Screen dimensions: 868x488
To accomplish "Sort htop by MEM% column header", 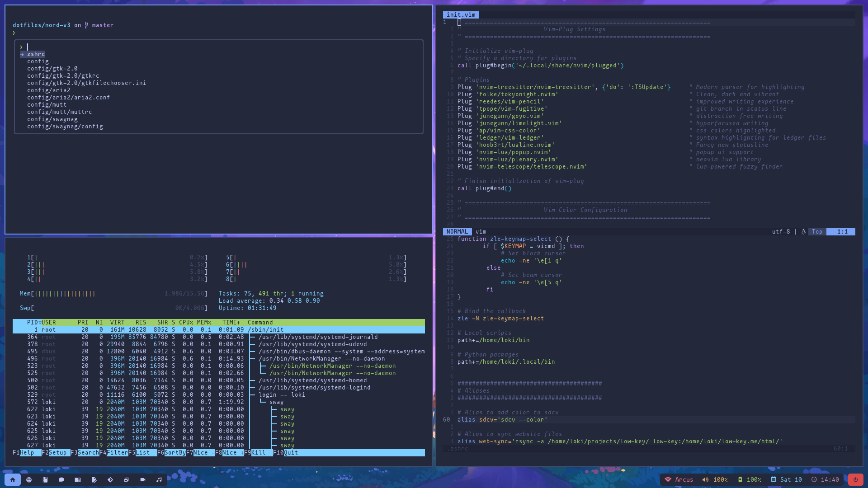I will click(204, 323).
